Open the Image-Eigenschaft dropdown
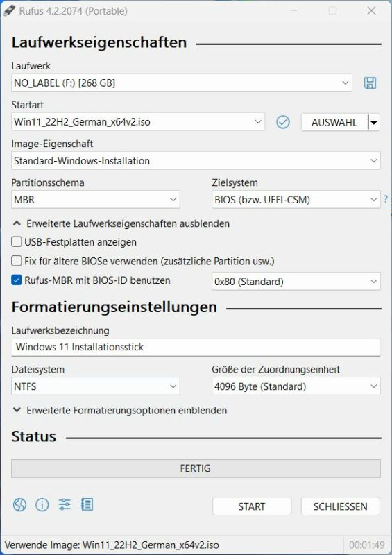Viewport: 392px width, 555px height. click(x=196, y=161)
